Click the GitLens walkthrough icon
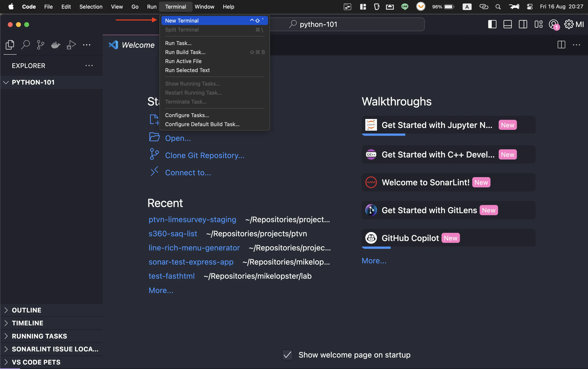 point(371,210)
